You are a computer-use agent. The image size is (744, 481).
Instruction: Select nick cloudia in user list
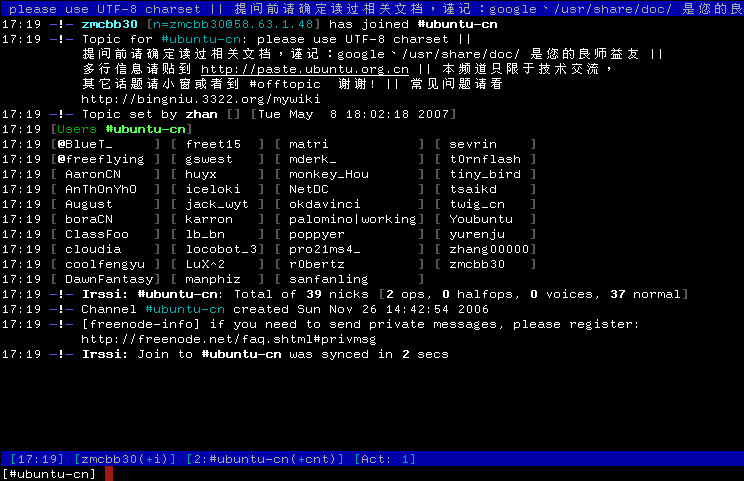[x=93, y=250]
